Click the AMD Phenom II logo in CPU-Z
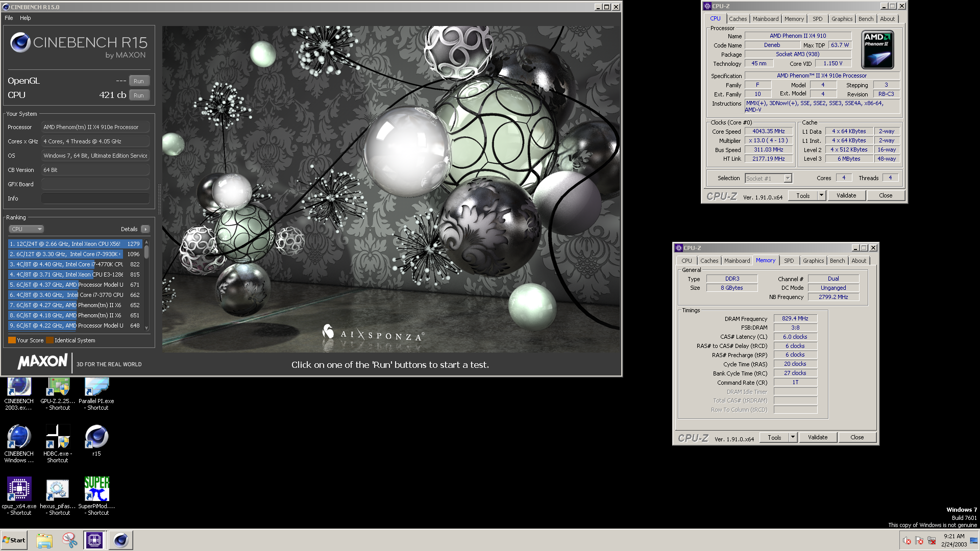The height and width of the screenshot is (551, 980). 877,49
